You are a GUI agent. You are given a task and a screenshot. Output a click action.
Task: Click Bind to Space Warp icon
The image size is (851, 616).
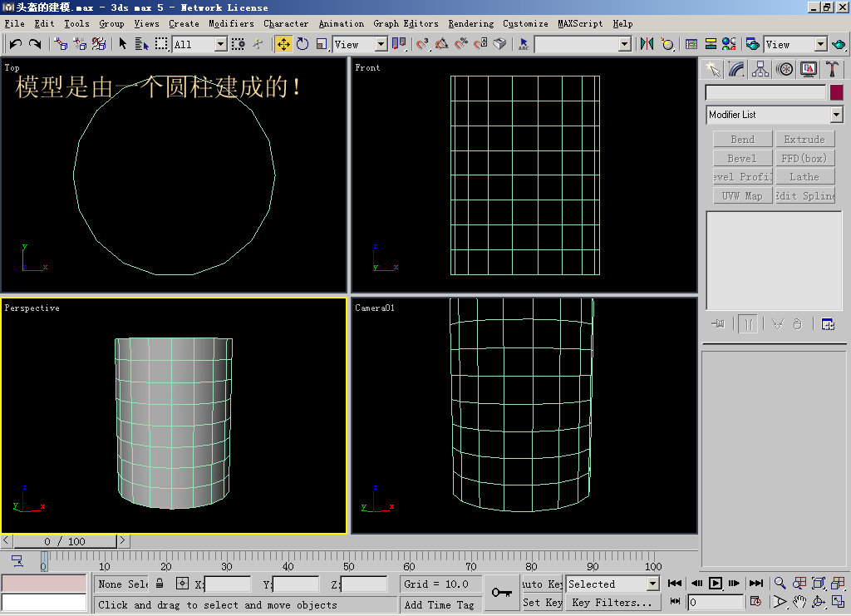[99, 44]
